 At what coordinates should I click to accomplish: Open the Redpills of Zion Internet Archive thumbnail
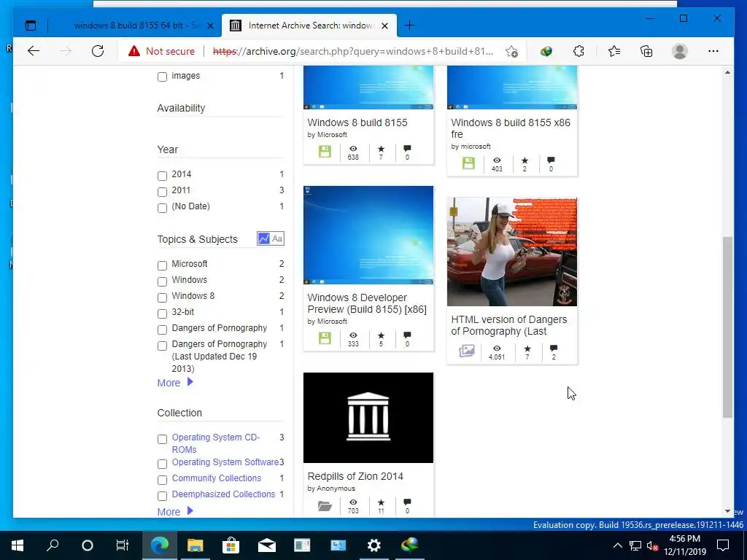point(368,418)
